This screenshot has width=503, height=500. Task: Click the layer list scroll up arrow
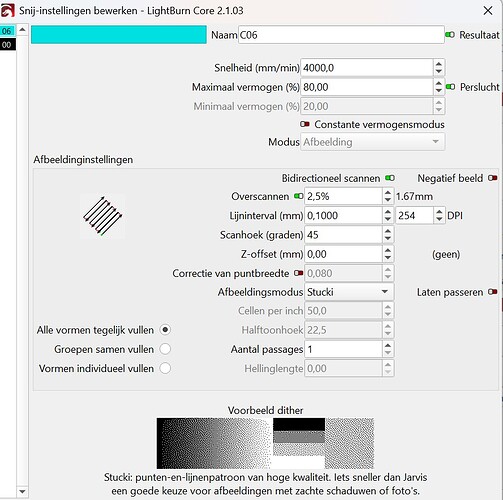tap(22, 30)
